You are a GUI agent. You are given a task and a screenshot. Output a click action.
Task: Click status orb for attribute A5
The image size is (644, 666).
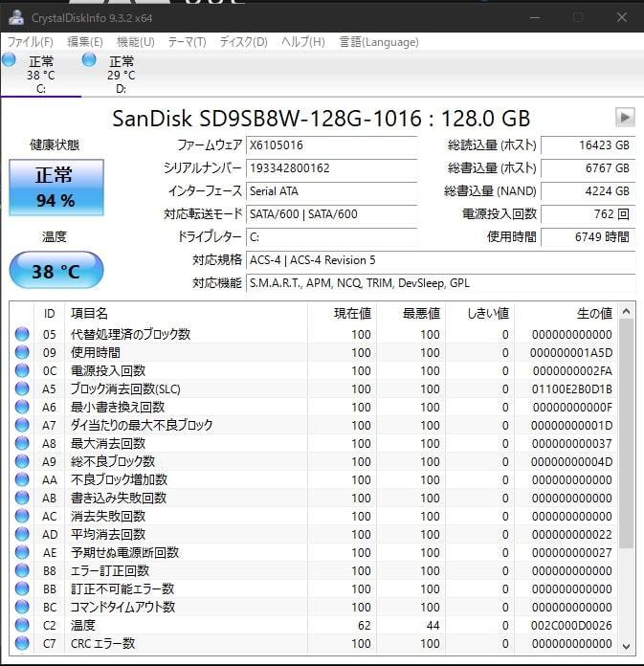coord(22,388)
